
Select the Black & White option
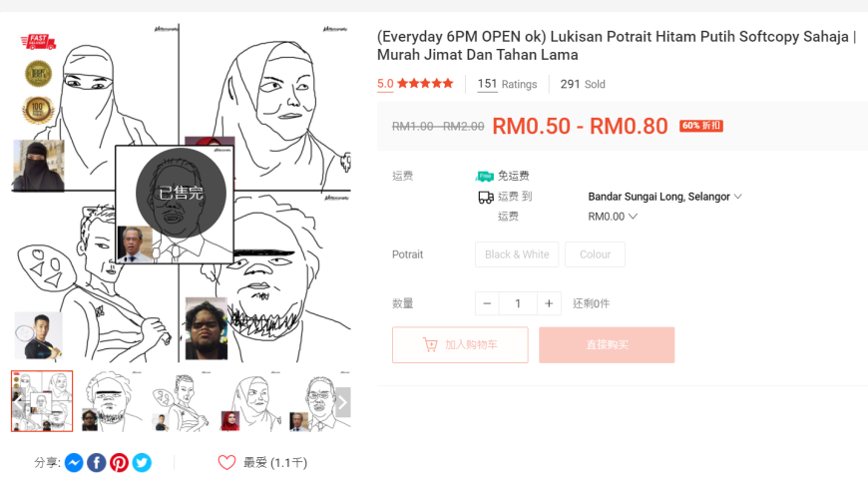[517, 254]
